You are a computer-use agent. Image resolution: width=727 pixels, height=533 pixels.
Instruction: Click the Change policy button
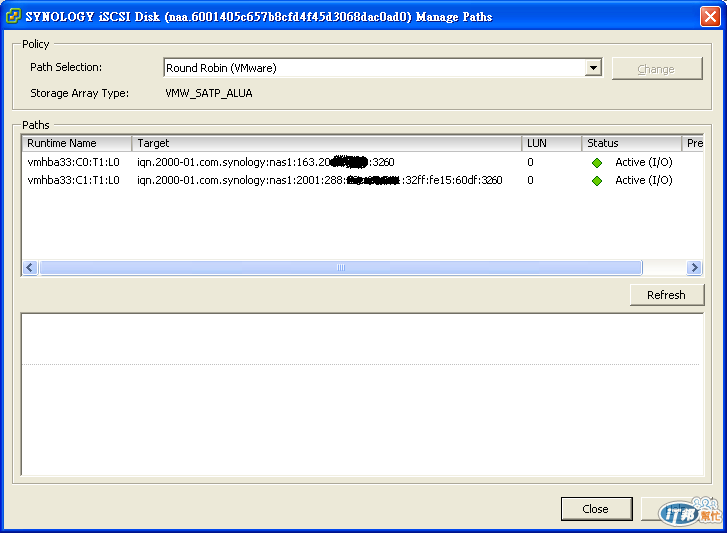(657, 69)
